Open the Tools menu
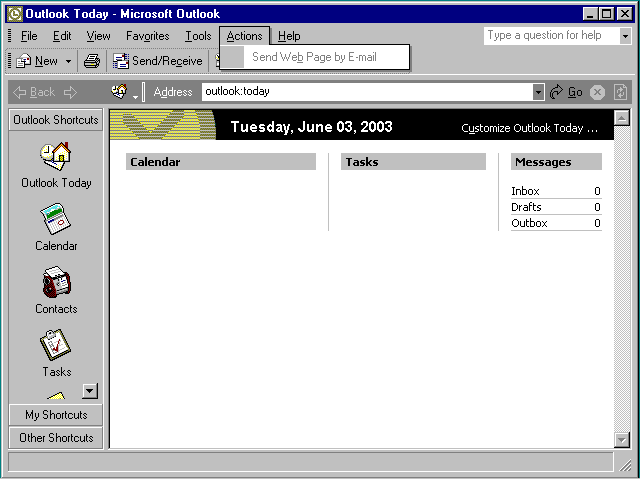This screenshot has width=640, height=480. (x=198, y=36)
